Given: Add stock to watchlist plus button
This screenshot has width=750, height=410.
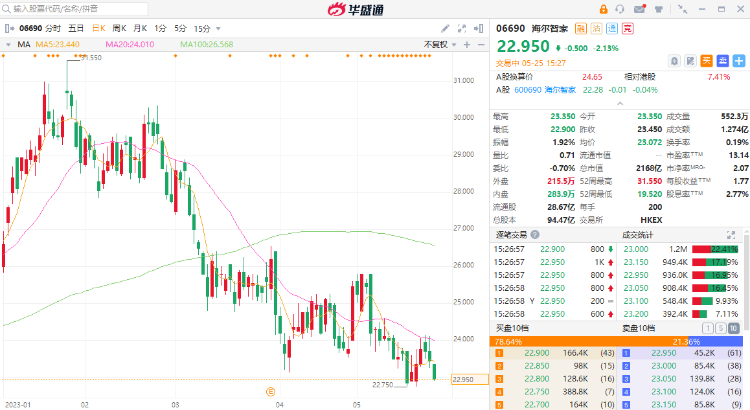Looking at the screenshot, I should (739, 61).
